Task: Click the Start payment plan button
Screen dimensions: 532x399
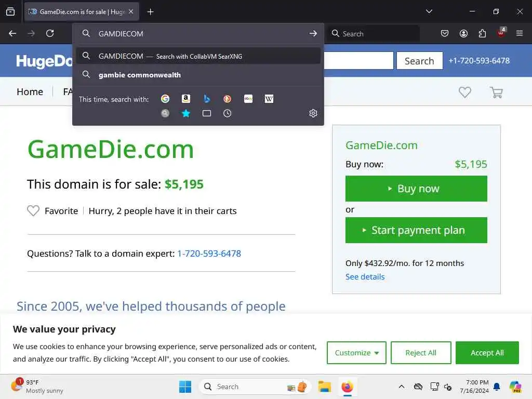Action: pos(416,230)
